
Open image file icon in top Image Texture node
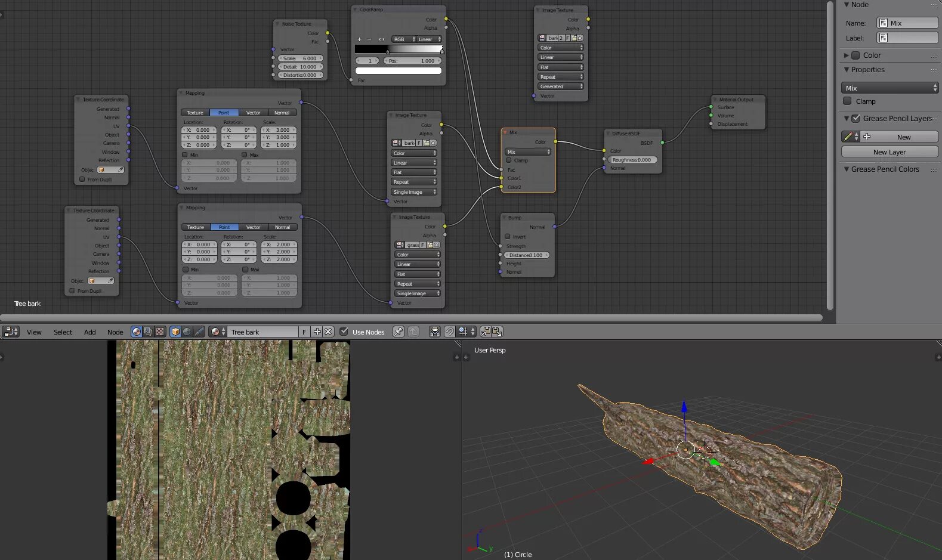coord(574,38)
